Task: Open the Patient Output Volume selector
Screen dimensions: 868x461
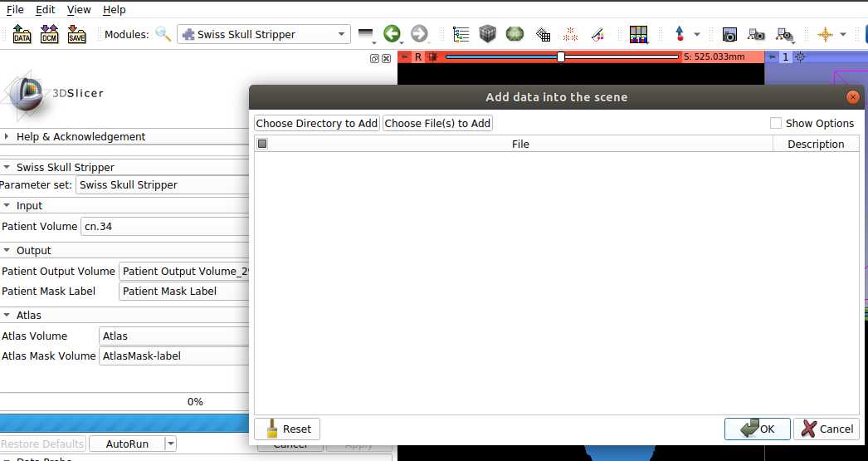Action: click(x=184, y=271)
